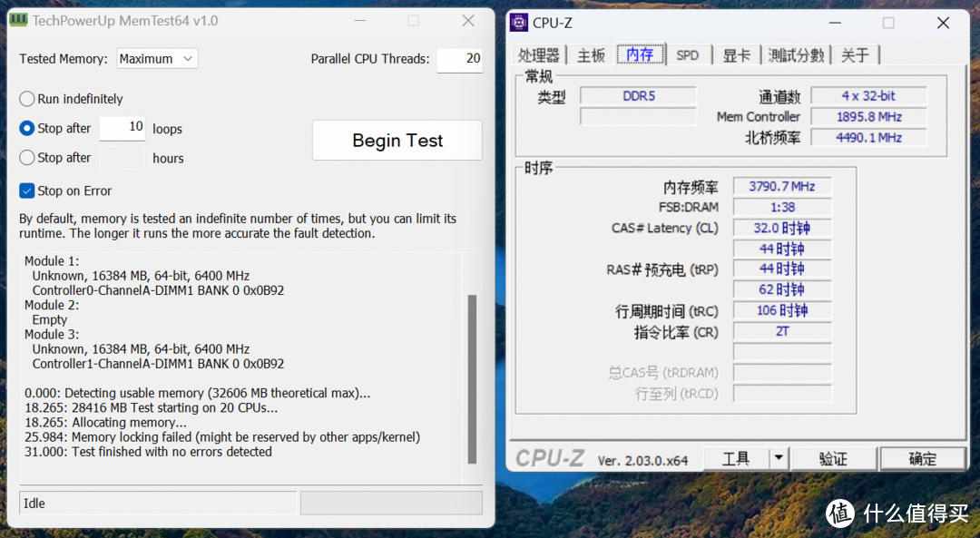The height and width of the screenshot is (538, 980).
Task: Click the FSB:DRAM 1:38 value
Action: point(782,207)
